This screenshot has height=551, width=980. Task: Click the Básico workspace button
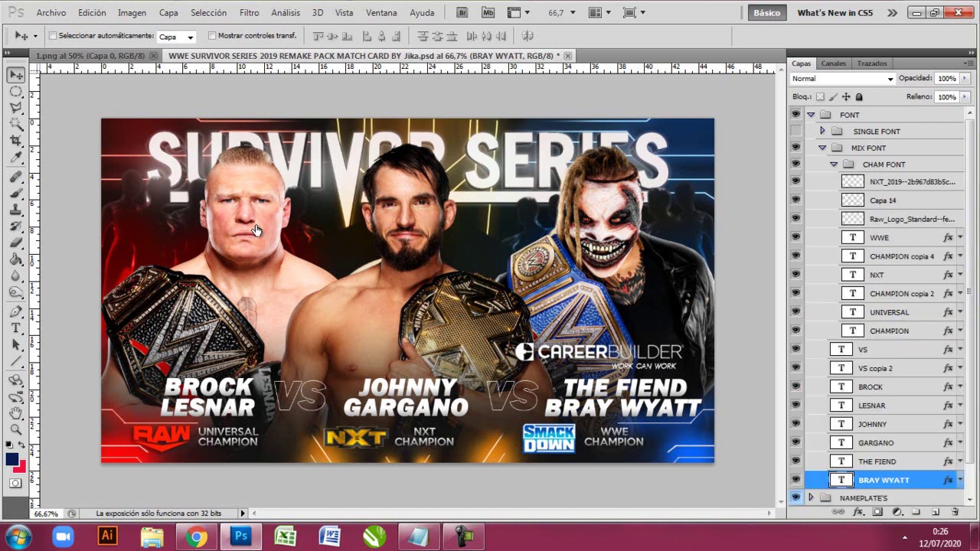point(766,13)
